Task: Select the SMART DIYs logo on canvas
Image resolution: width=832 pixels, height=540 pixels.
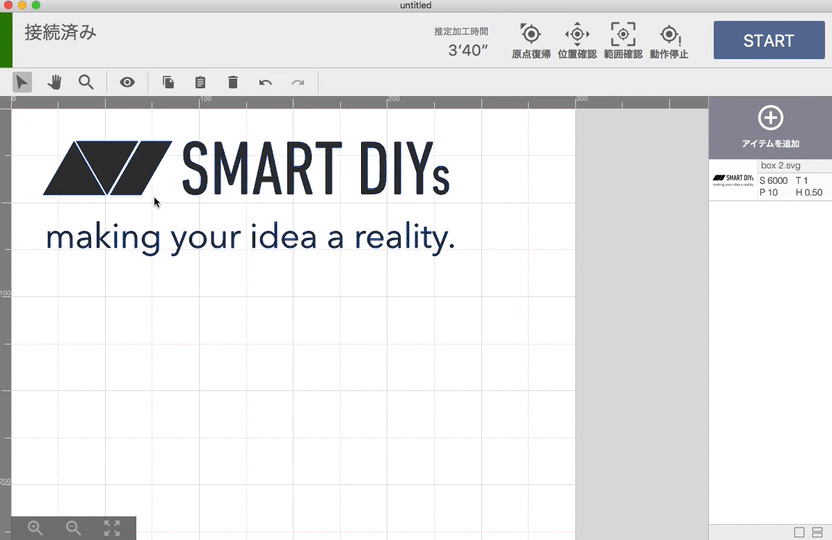Action: pos(247,168)
